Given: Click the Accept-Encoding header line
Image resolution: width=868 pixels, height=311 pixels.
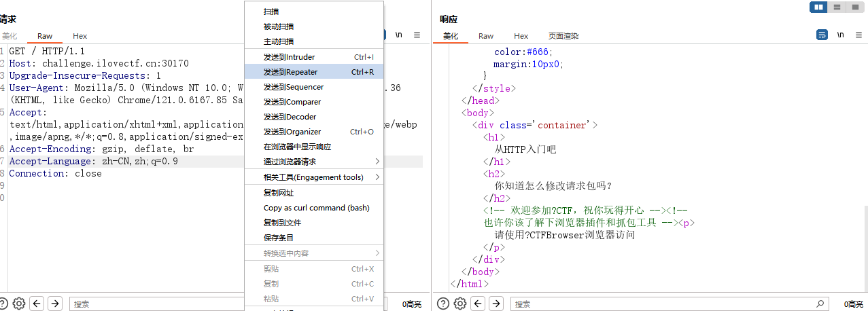Looking at the screenshot, I should [x=101, y=149].
